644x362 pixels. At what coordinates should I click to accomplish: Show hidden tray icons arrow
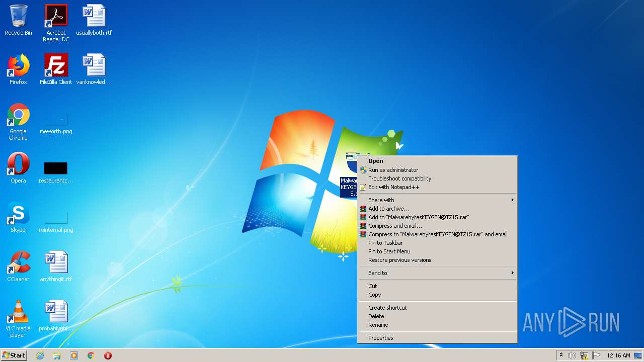tap(561, 355)
